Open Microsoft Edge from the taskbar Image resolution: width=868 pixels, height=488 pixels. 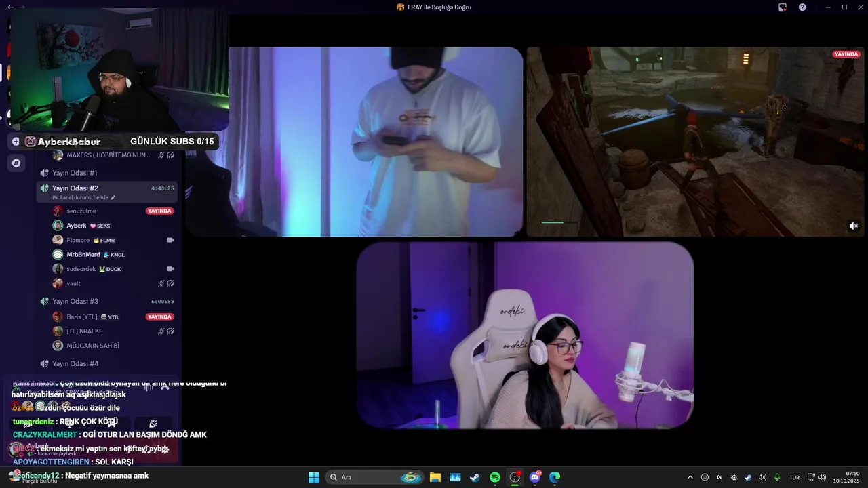[555, 477]
